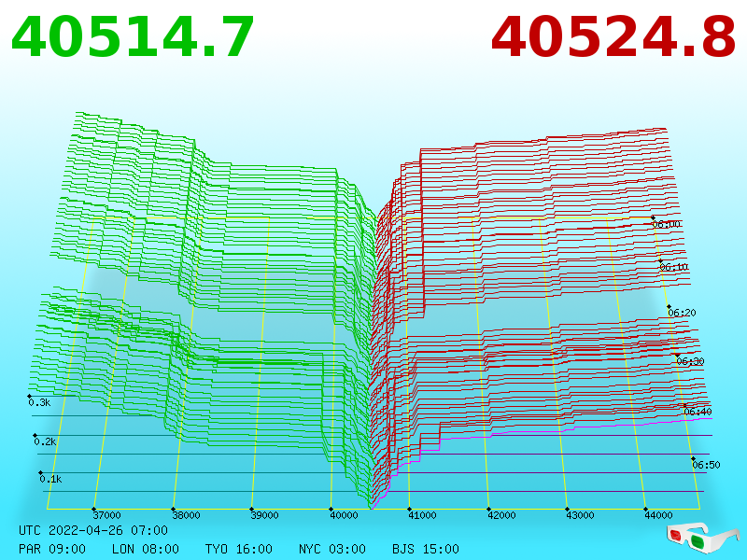Click the 3D glasses icon

point(702,538)
